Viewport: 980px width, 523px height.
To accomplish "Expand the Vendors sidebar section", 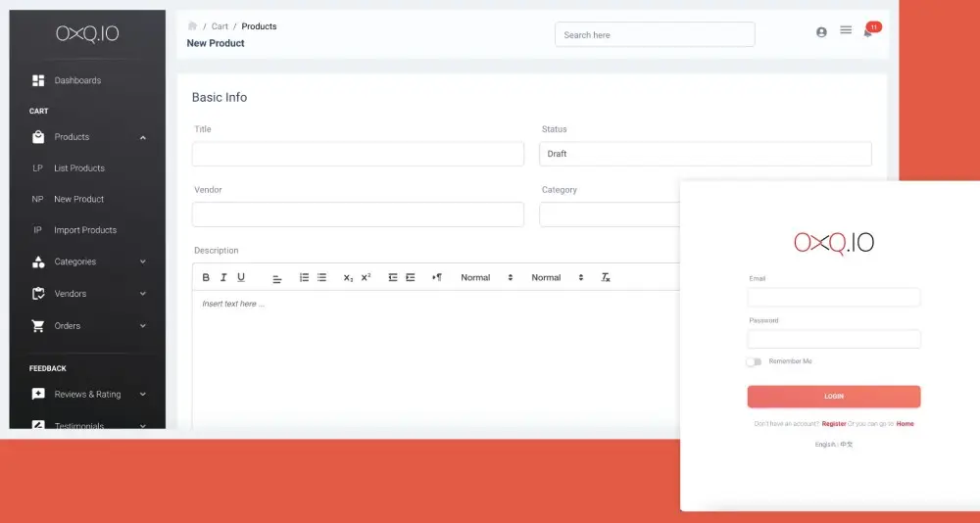I will click(143, 294).
